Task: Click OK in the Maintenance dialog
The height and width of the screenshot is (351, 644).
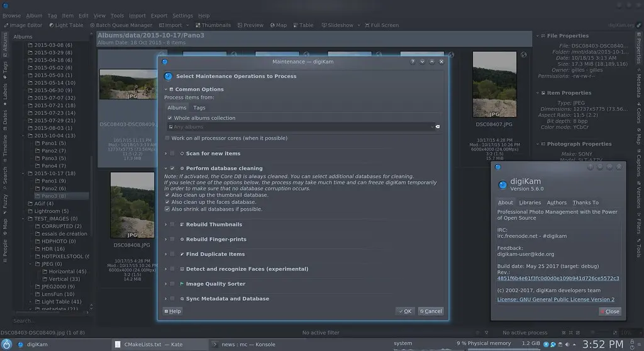Action: click(x=404, y=311)
